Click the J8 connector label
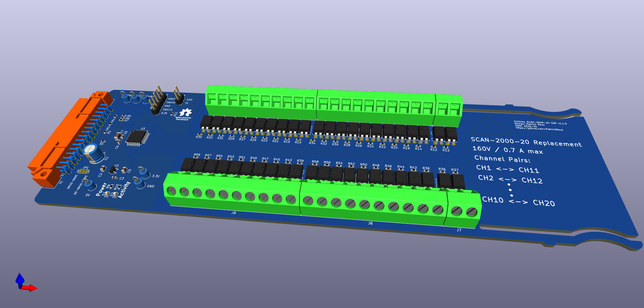 pyautogui.click(x=370, y=223)
